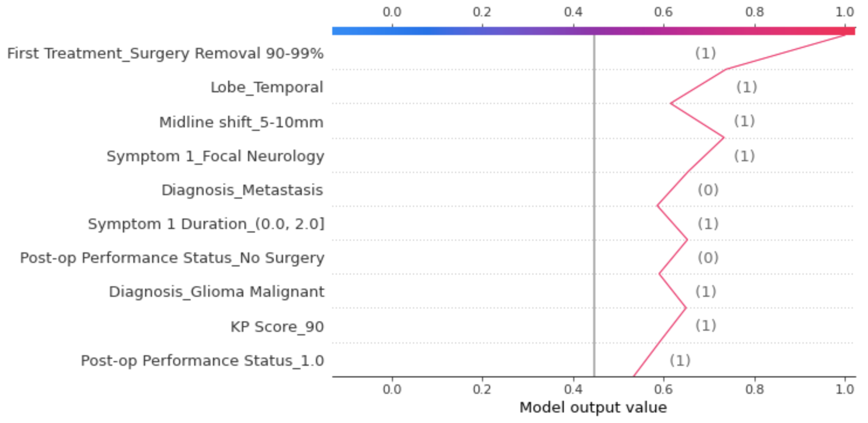Click the (0) value beside Diagnosis_Metastasis
868x423 pixels.
[708, 190]
